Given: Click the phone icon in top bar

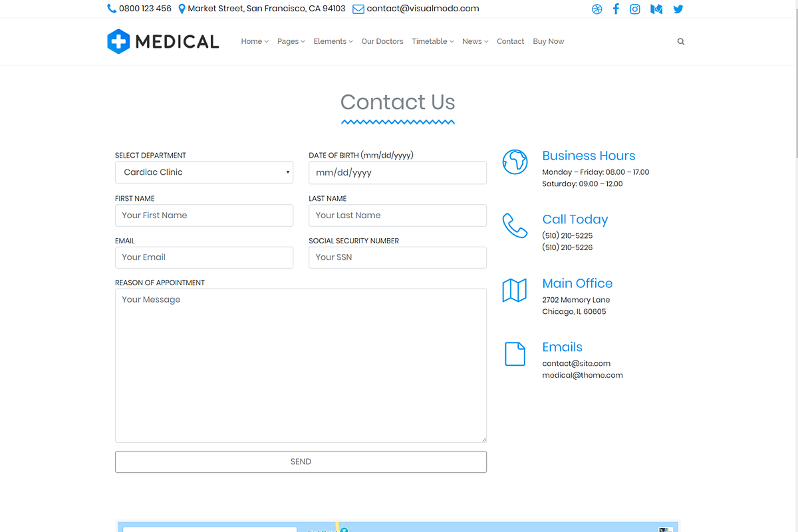Looking at the screenshot, I should point(111,9).
